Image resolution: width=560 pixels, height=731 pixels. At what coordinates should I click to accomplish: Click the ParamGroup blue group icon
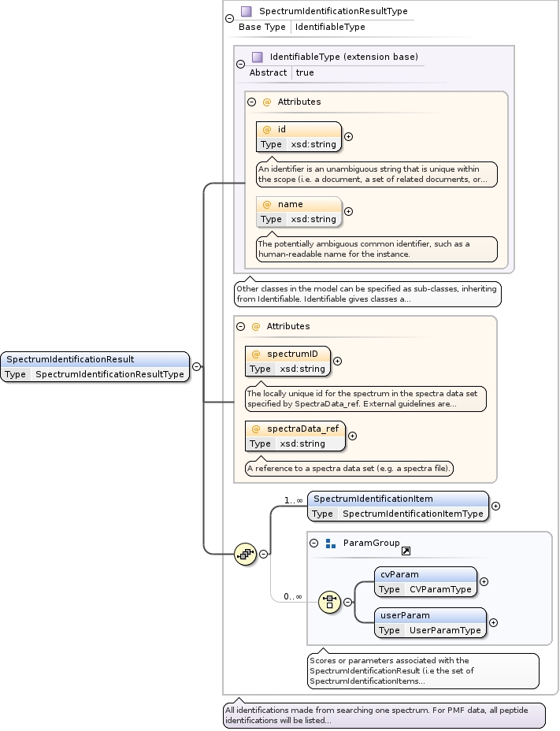click(331, 544)
